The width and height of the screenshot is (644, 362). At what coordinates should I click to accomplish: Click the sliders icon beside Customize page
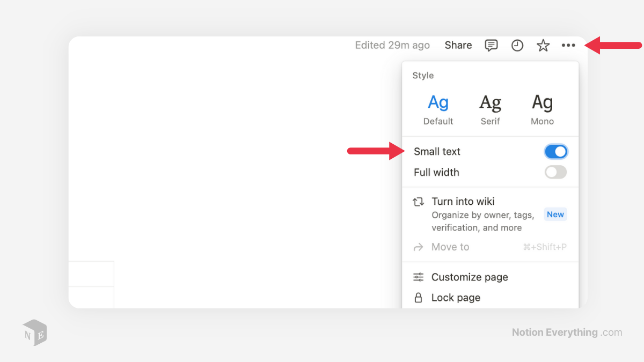[418, 277]
